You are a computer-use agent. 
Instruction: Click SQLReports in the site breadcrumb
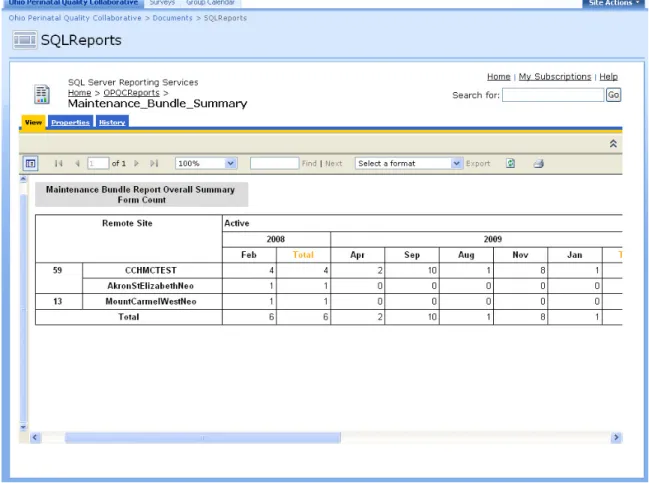[225, 18]
